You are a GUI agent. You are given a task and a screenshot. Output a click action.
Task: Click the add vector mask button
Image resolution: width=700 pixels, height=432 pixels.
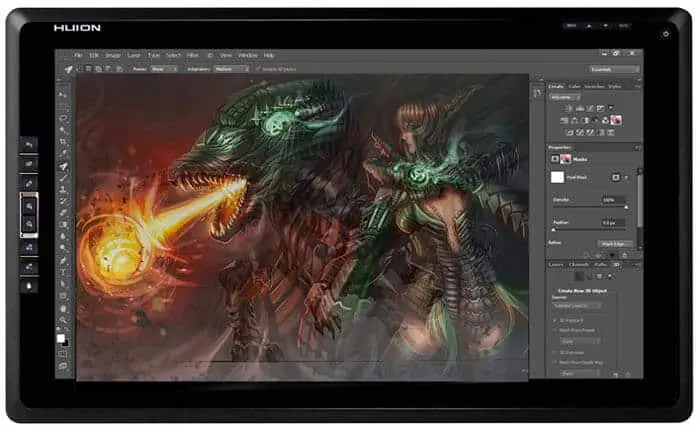click(x=626, y=177)
